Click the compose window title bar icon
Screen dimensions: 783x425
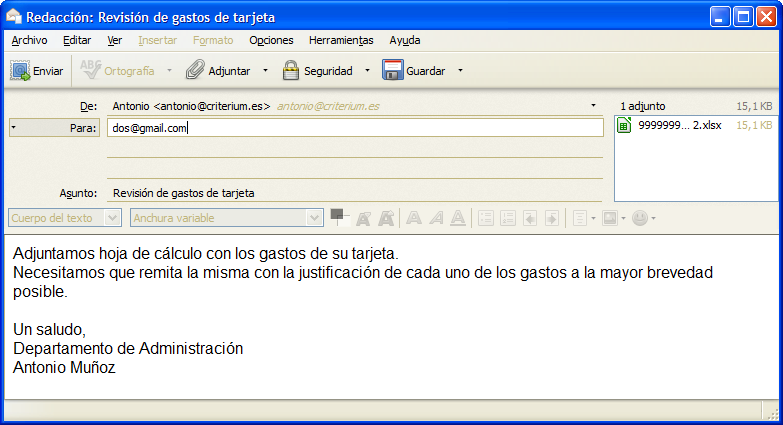pos(13,16)
